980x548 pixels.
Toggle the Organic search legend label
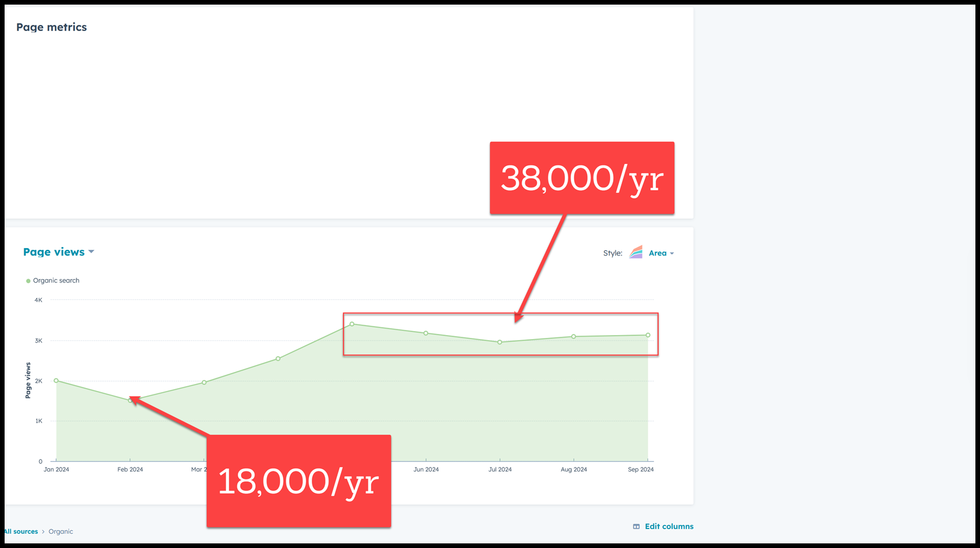pos(56,281)
